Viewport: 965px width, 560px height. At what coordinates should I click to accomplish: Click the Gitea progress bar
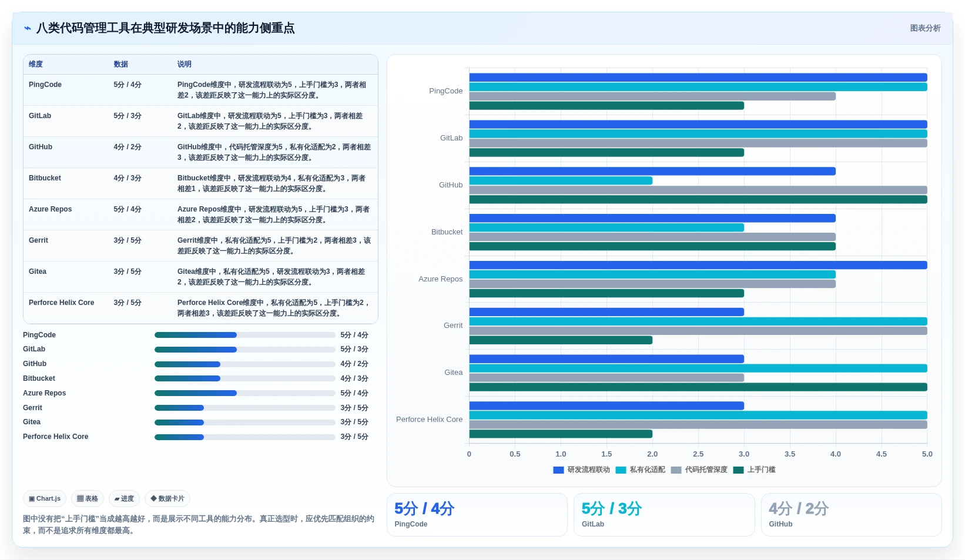coord(245,422)
